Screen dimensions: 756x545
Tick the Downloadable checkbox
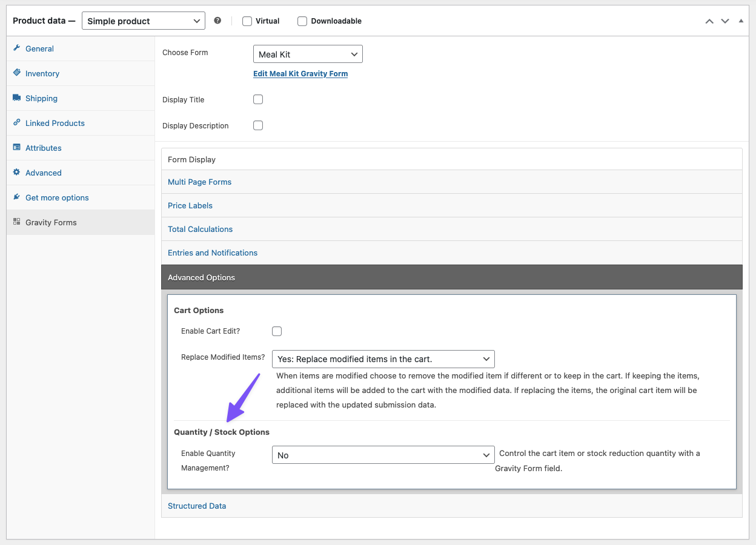click(302, 21)
